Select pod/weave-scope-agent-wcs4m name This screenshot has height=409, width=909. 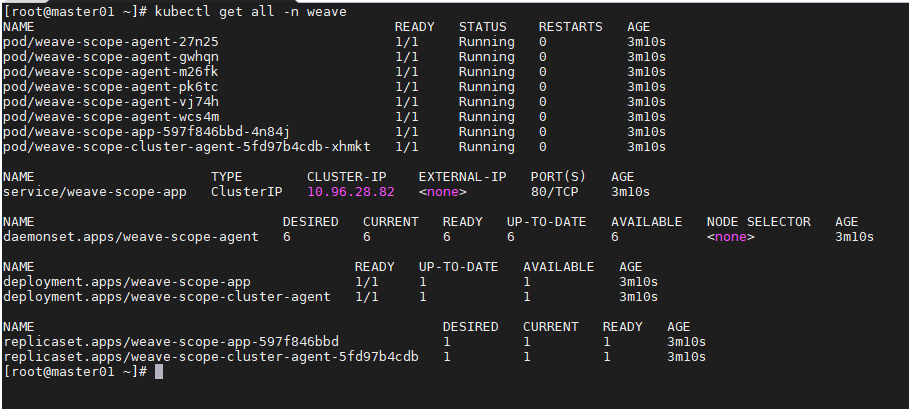[111, 117]
